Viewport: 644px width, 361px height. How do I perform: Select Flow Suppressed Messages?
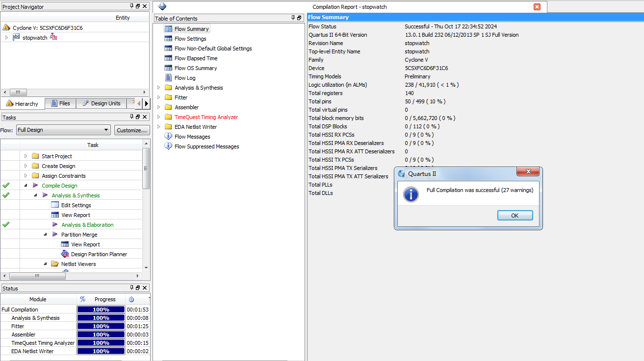coord(206,146)
